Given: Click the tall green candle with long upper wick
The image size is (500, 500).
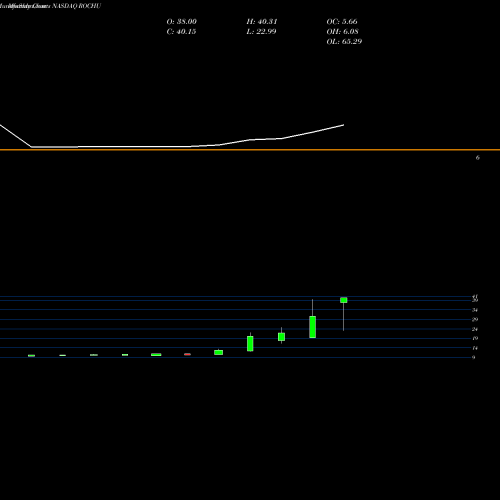Looking at the screenshot, I should pos(313,327).
